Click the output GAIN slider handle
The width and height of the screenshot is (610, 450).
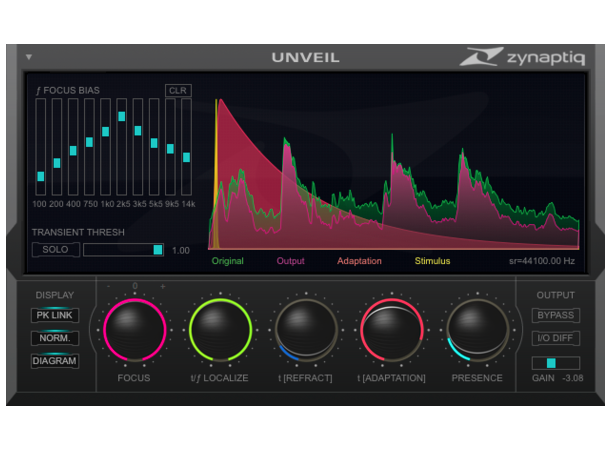551,363
